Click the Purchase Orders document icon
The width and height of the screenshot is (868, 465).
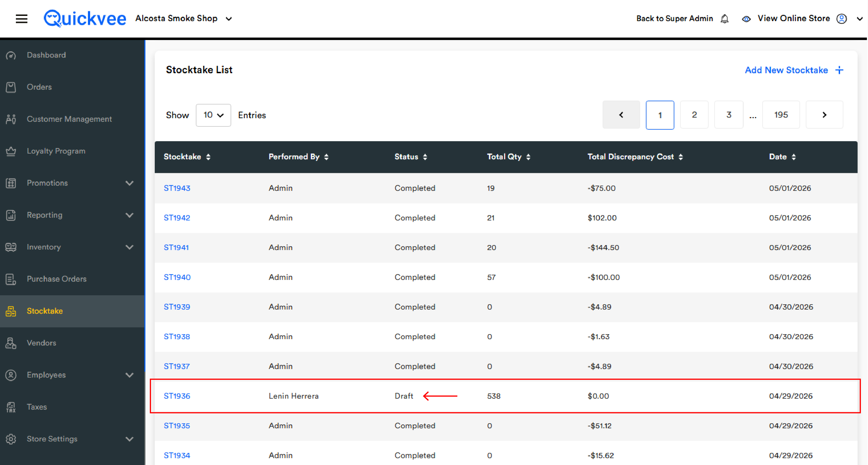point(11,279)
